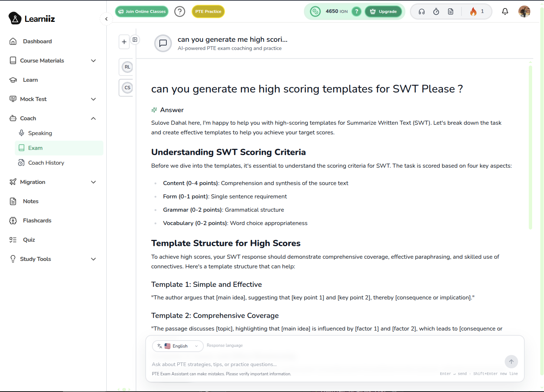Click the flame streak icon
Image resolution: width=544 pixels, height=392 pixels.
click(x=473, y=11)
